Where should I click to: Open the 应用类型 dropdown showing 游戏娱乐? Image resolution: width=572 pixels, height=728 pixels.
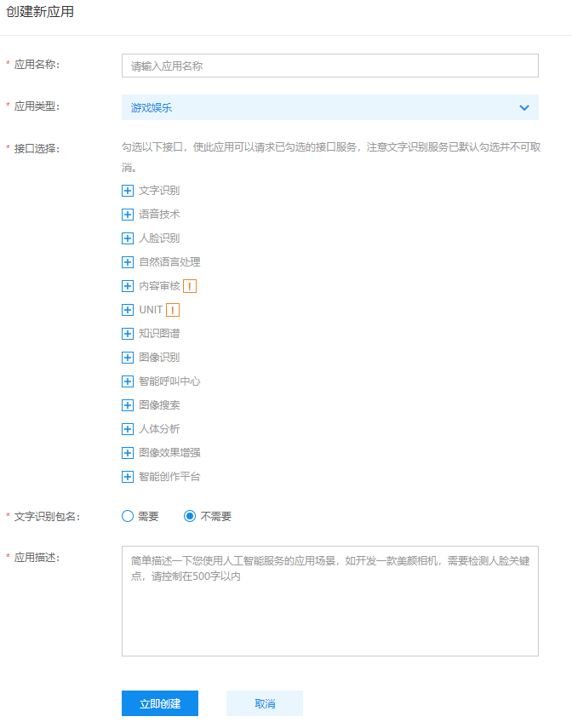[330, 108]
